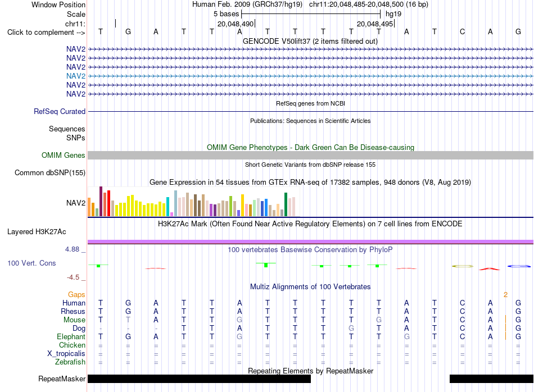
Task: Click the long left RepeatMasker black block
Action: point(199,379)
